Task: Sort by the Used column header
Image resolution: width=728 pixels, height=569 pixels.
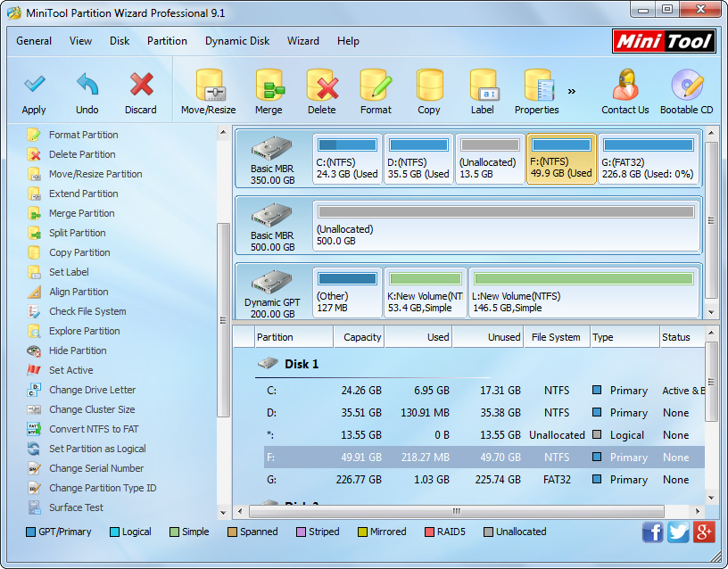Action: pyautogui.click(x=418, y=337)
